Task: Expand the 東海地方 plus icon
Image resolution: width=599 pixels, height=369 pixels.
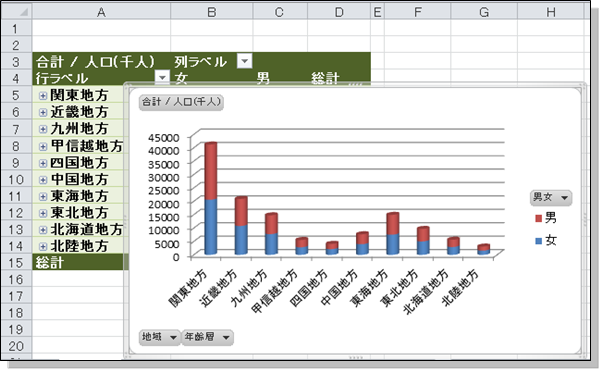Action: pos(43,196)
